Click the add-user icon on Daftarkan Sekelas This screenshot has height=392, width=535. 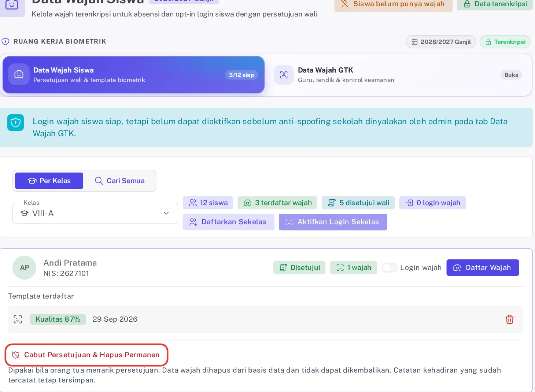(193, 222)
